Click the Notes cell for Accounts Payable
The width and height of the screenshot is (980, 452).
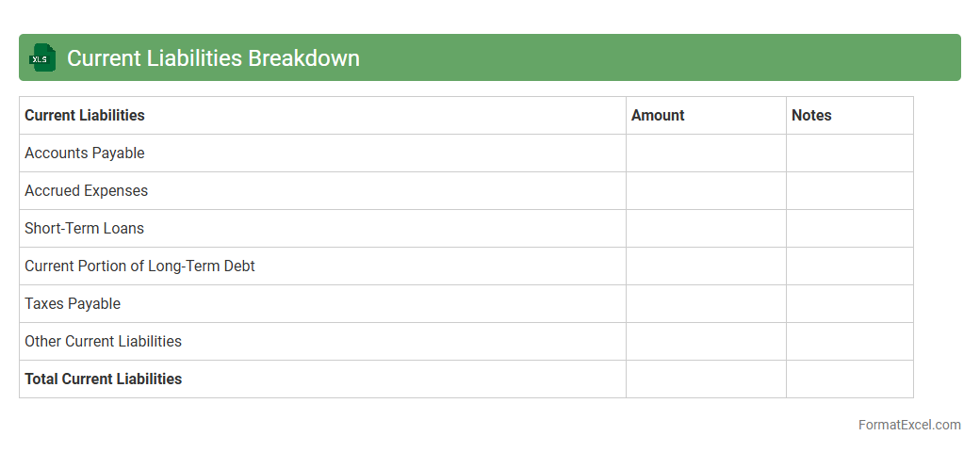[x=849, y=153]
